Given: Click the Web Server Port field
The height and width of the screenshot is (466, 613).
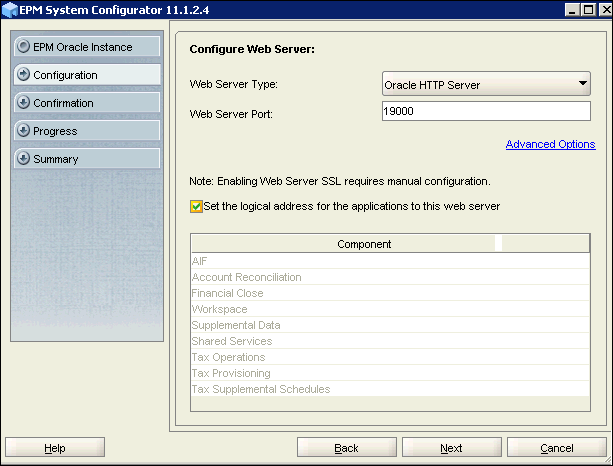Looking at the screenshot, I should [x=486, y=111].
